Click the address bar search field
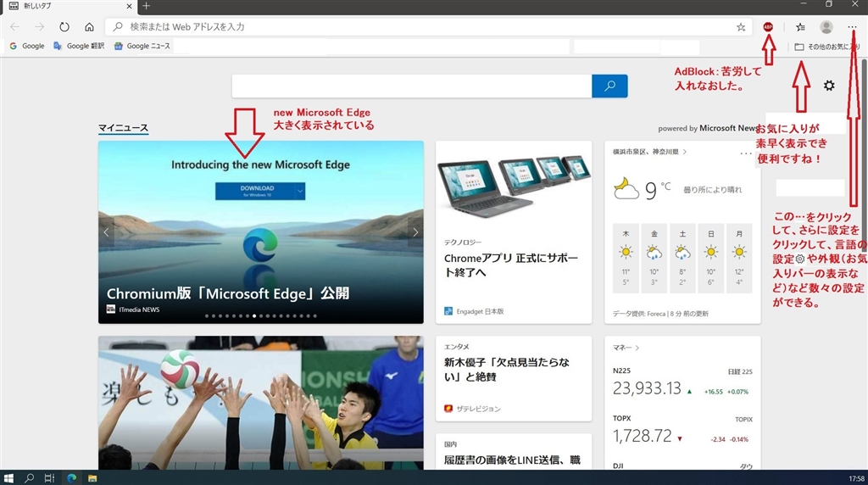This screenshot has width=868, height=485. coord(429,26)
